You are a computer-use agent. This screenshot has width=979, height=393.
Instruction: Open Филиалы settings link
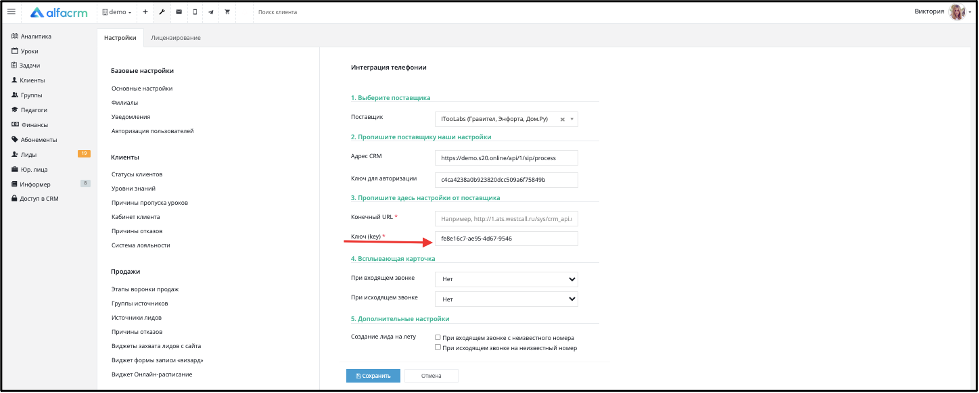pyautogui.click(x=125, y=102)
